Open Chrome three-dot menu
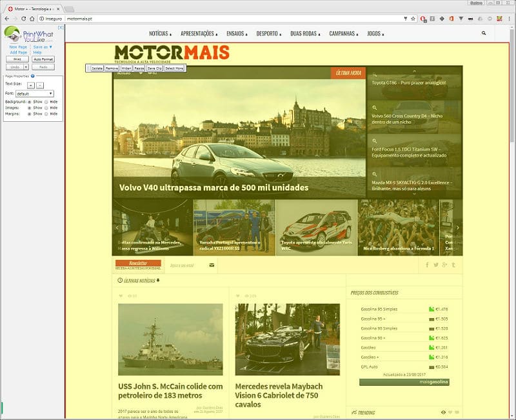The width and height of the screenshot is (516, 420). tap(510, 19)
